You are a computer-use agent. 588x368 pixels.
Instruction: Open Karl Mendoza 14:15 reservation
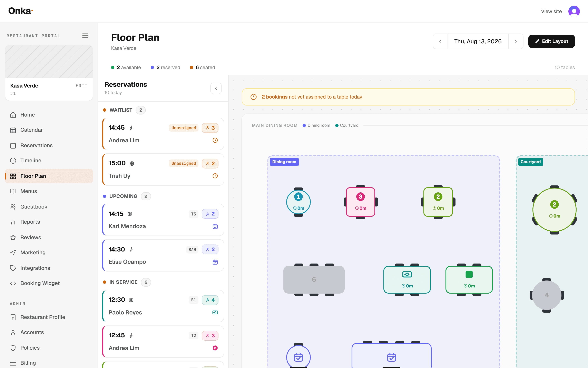point(163,220)
